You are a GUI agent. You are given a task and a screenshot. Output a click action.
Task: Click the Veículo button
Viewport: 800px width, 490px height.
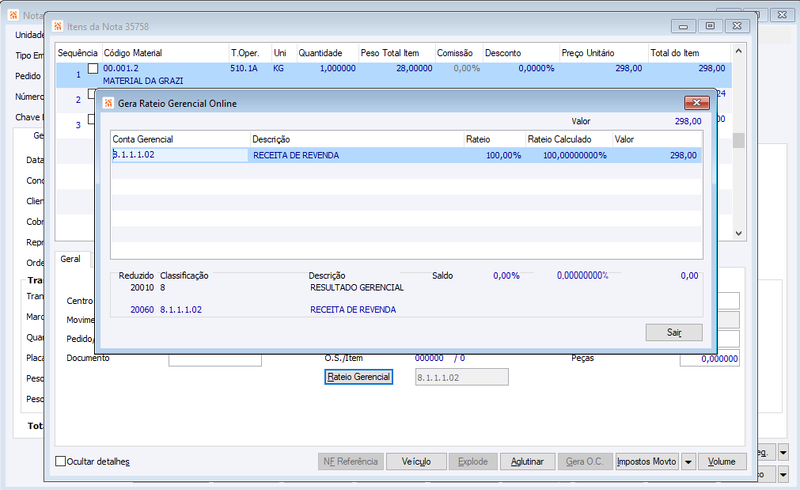416,461
